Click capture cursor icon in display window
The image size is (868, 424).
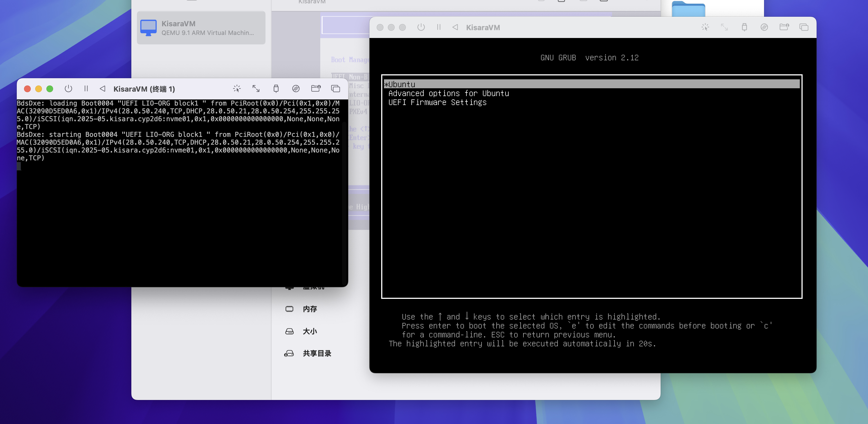[705, 27]
